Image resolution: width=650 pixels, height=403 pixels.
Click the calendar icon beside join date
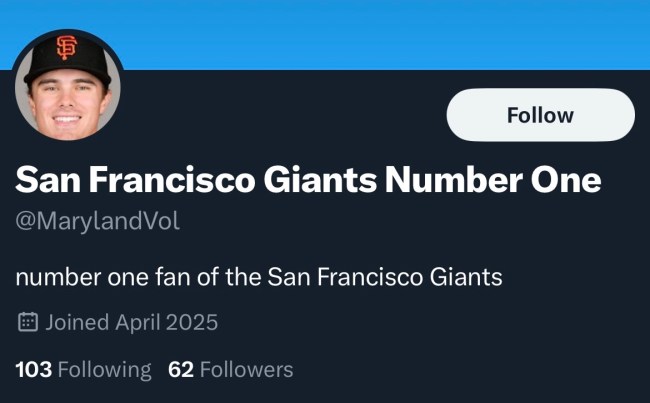coord(28,322)
